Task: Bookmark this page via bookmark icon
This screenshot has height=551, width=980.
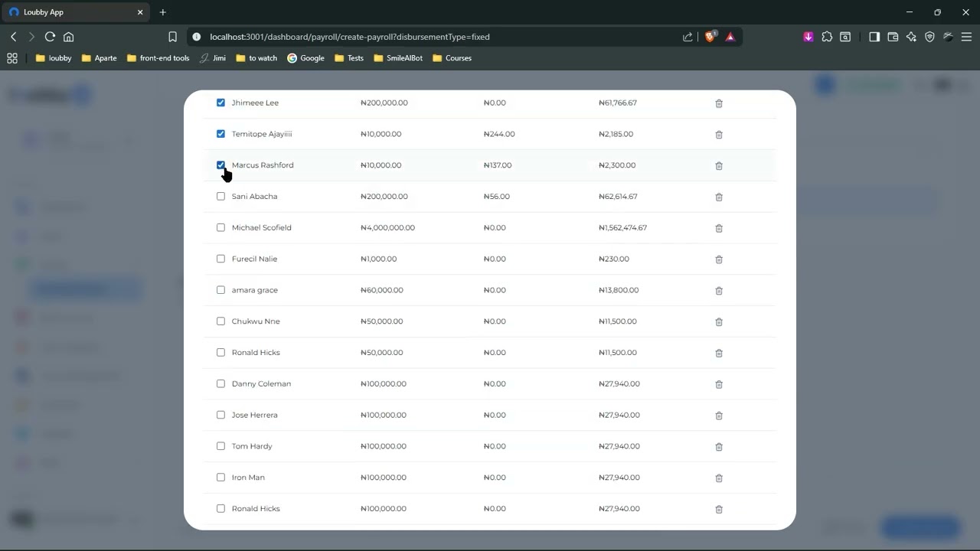Action: (x=172, y=37)
